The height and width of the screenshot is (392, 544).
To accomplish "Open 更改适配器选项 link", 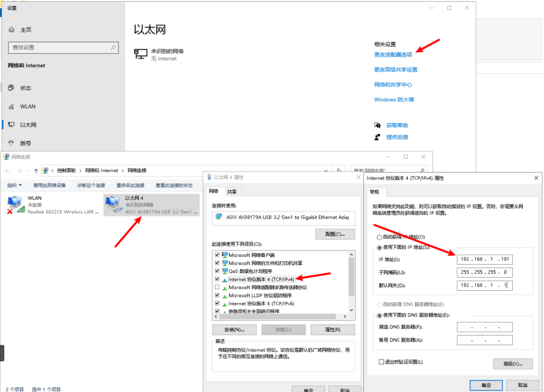I will pos(393,55).
